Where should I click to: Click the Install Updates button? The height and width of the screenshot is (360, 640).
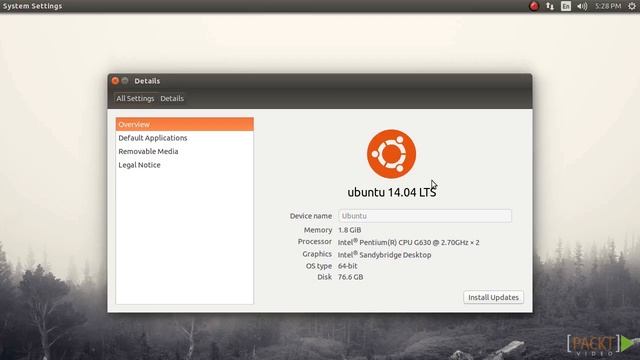point(493,297)
